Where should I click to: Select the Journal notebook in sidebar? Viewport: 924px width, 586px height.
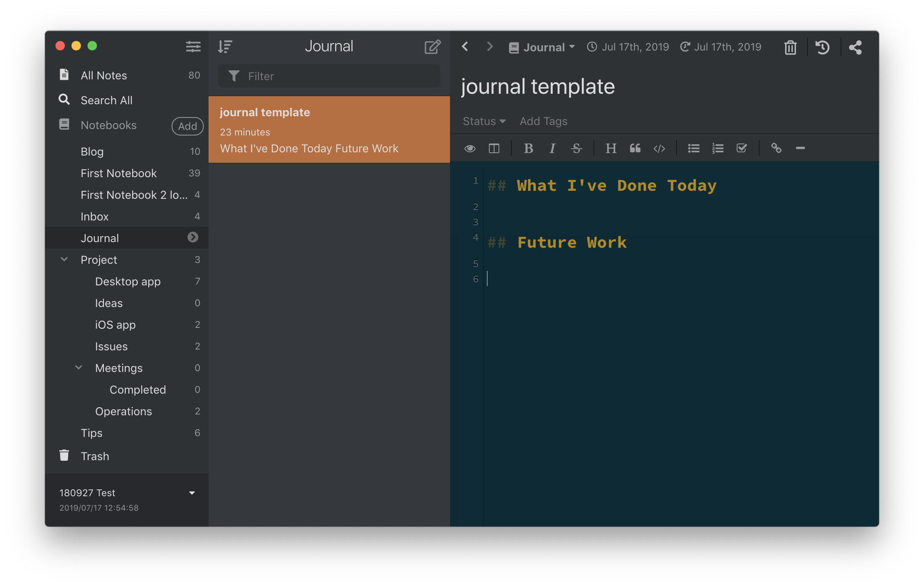click(x=99, y=238)
